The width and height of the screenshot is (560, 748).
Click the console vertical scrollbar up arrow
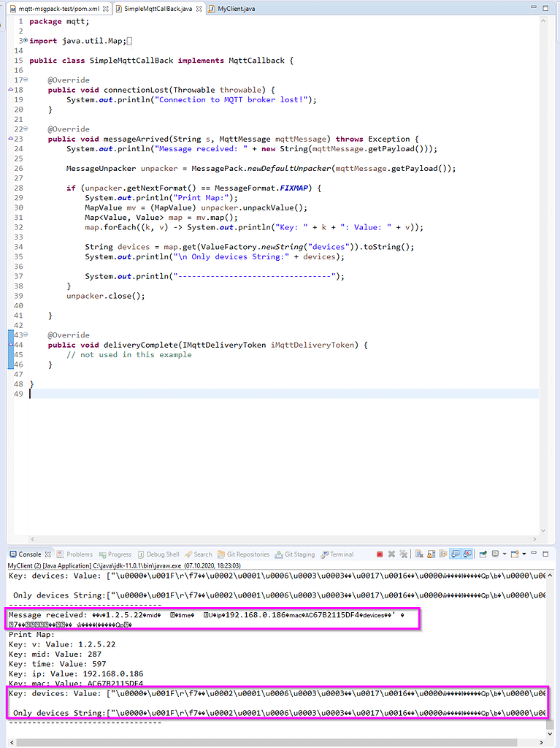[550, 576]
